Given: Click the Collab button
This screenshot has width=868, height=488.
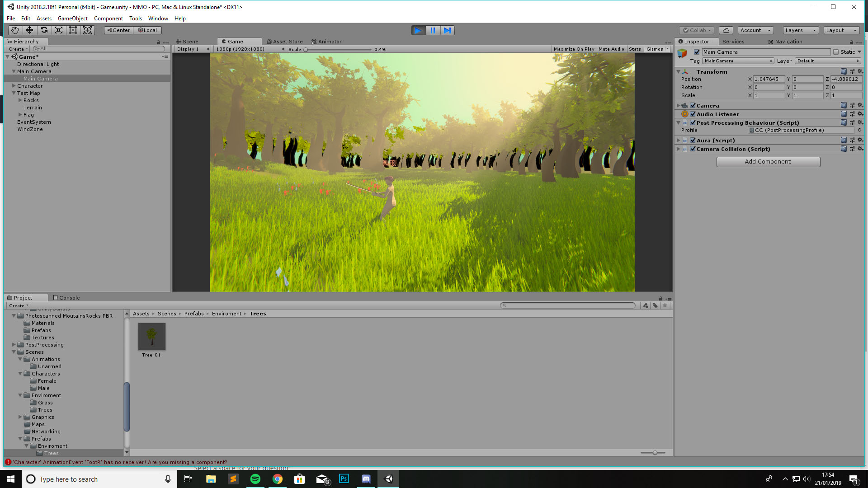Looking at the screenshot, I should tap(697, 30).
